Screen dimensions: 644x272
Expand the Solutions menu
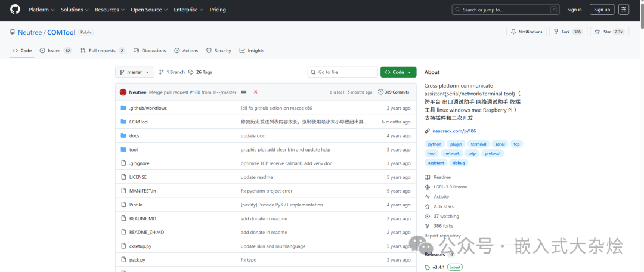pos(75,10)
